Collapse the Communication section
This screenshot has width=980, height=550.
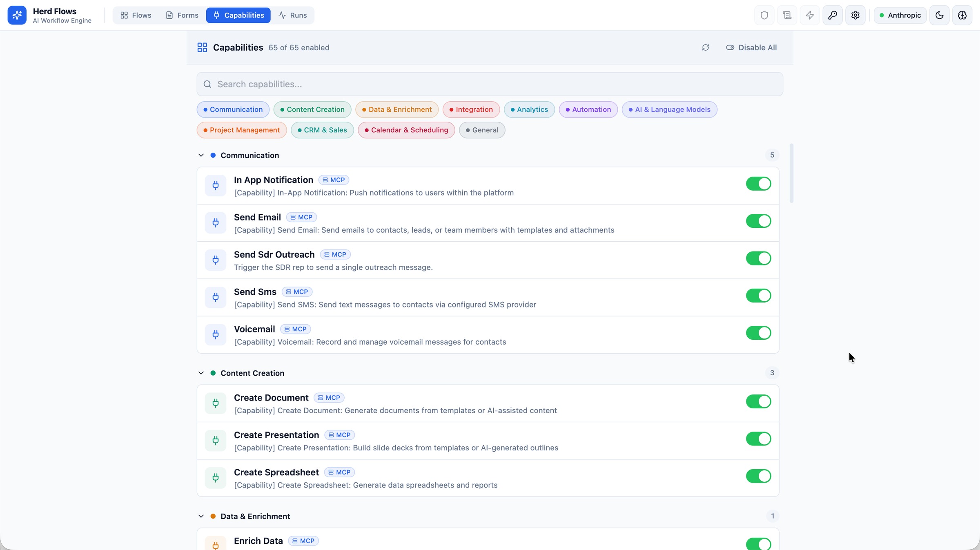[201, 155]
